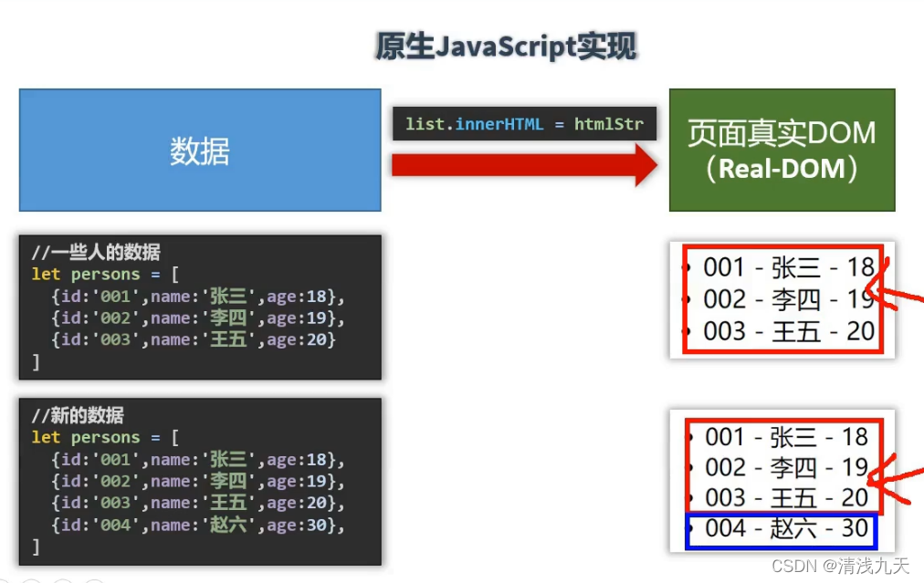This screenshot has width=924, height=583.
Task: Click the id:'003' 王五 line in 一些人的数据 block
Action: (x=194, y=339)
